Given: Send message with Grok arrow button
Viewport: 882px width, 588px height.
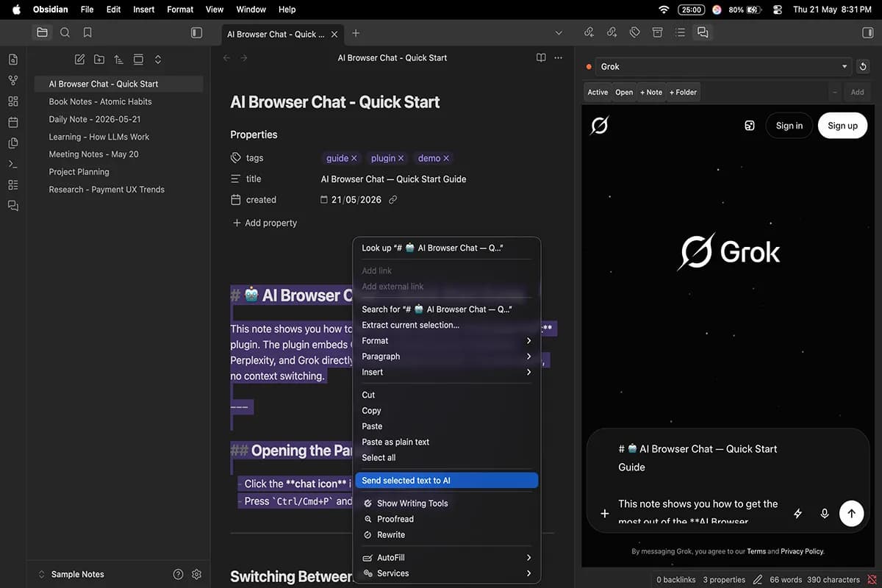Looking at the screenshot, I should click(x=851, y=514).
